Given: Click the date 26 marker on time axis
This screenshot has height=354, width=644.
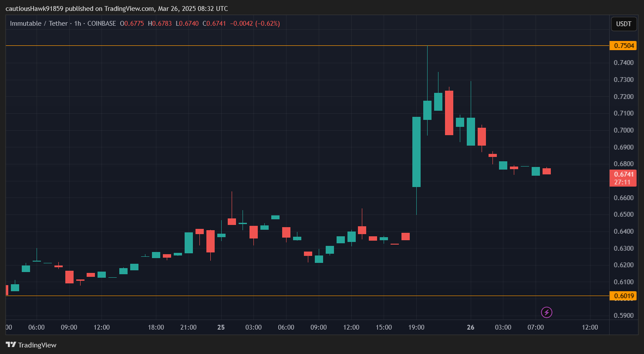Looking at the screenshot, I should [x=470, y=327].
